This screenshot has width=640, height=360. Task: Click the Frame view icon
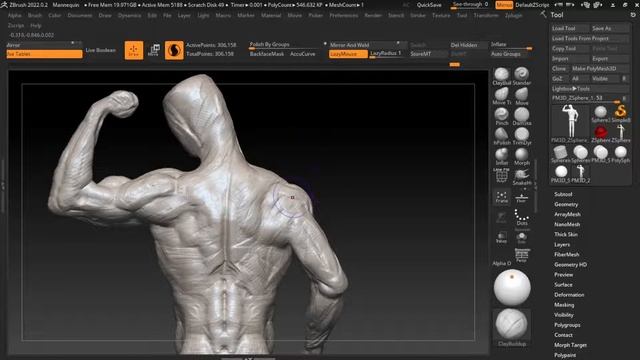tap(502, 197)
